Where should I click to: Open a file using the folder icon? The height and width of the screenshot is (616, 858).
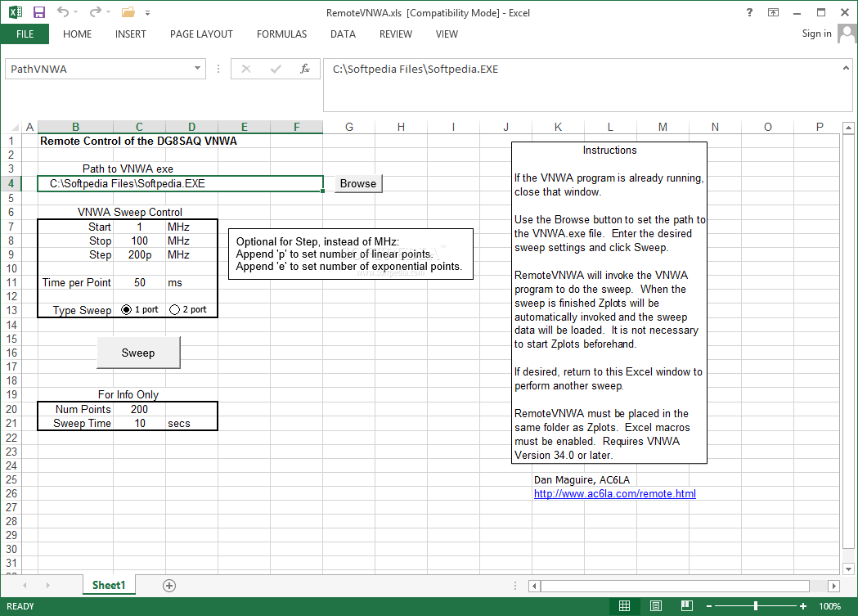[x=128, y=12]
